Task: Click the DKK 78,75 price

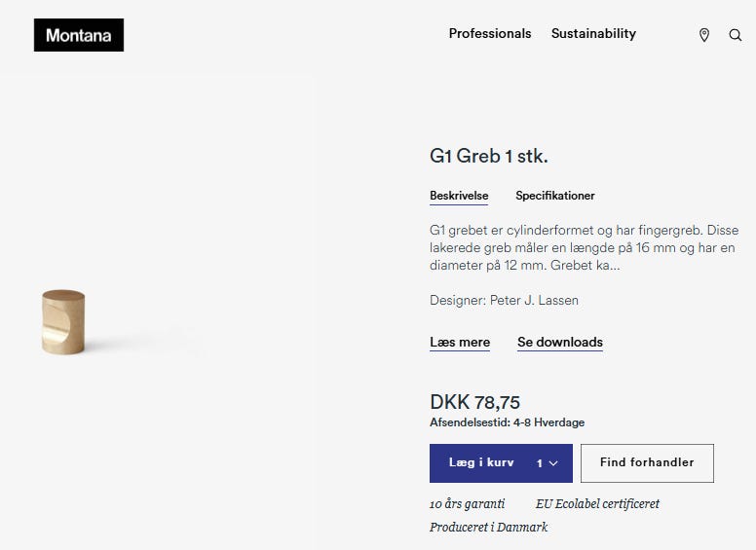Action: (474, 402)
